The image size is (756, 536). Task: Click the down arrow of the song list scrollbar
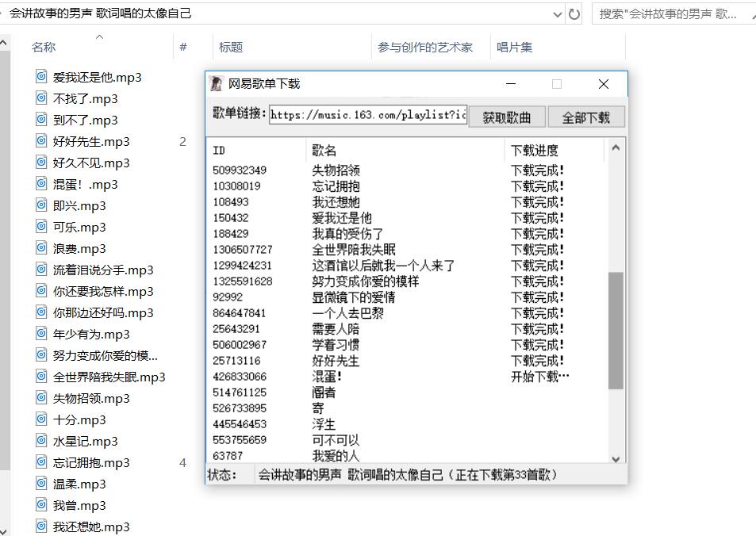pyautogui.click(x=616, y=458)
